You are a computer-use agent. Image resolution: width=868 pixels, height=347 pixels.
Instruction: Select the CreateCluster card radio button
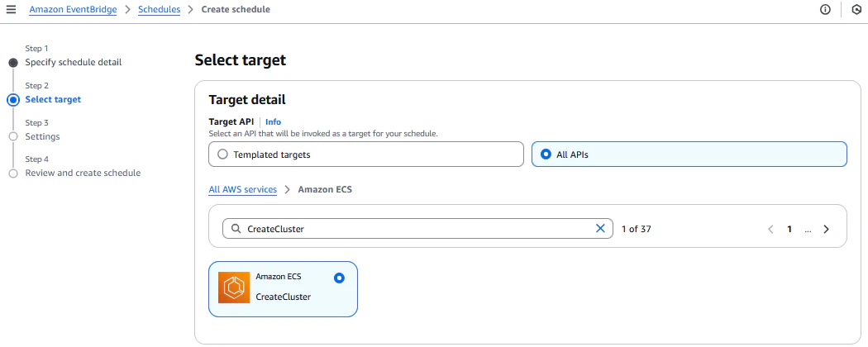tap(339, 278)
